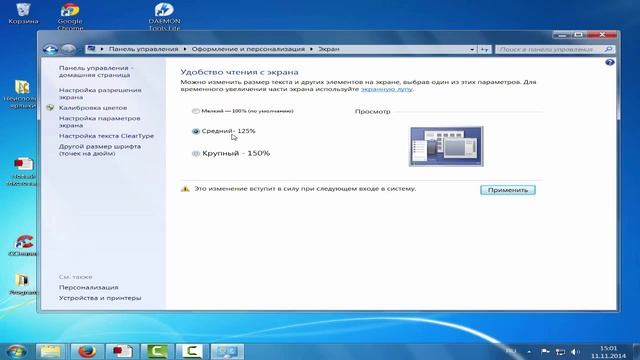Select the Small 100% radio option
Screen dimensions: 640x360
196,111
